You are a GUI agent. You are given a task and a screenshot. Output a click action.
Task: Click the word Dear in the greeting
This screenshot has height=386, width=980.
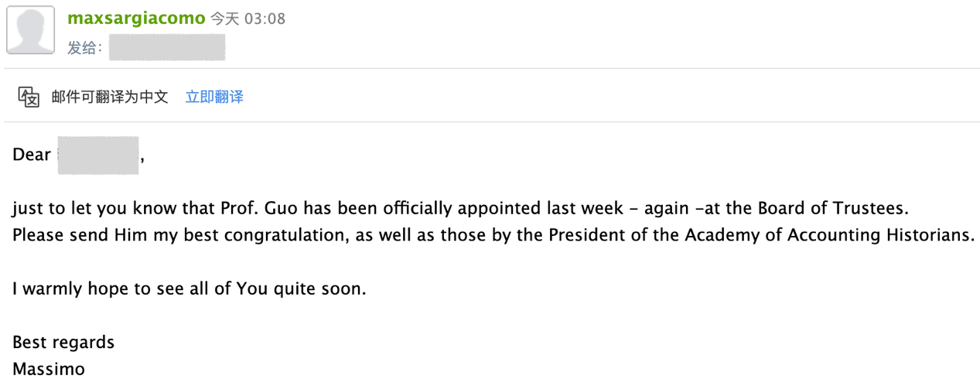(x=32, y=155)
